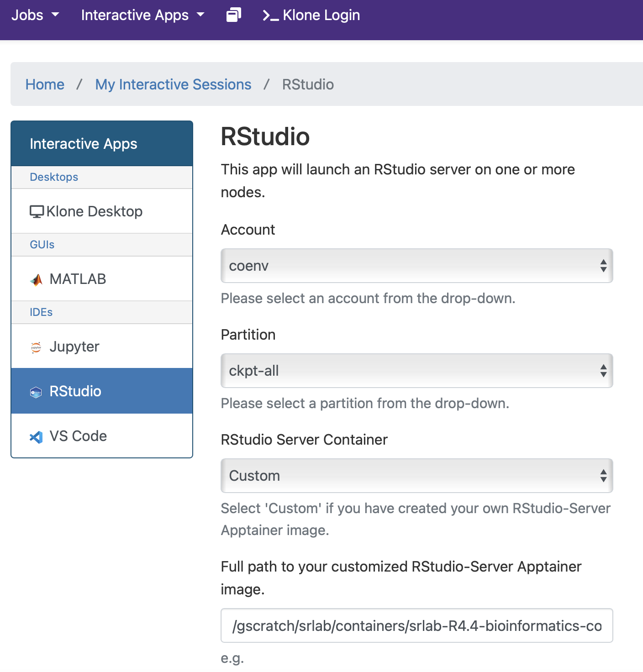Click the RStudio logo icon in sidebar
Screen dimensions: 643x672
pyautogui.click(x=36, y=392)
